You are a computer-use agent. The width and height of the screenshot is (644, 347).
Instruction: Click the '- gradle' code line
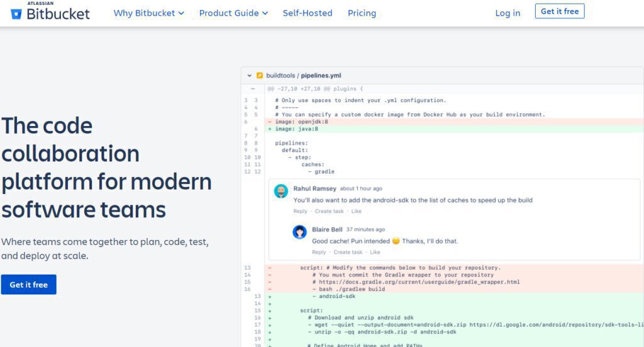(321, 172)
